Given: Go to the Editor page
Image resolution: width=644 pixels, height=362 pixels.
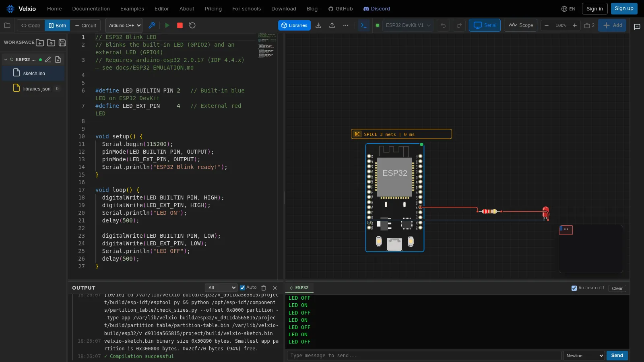Looking at the screenshot, I should point(162,8).
